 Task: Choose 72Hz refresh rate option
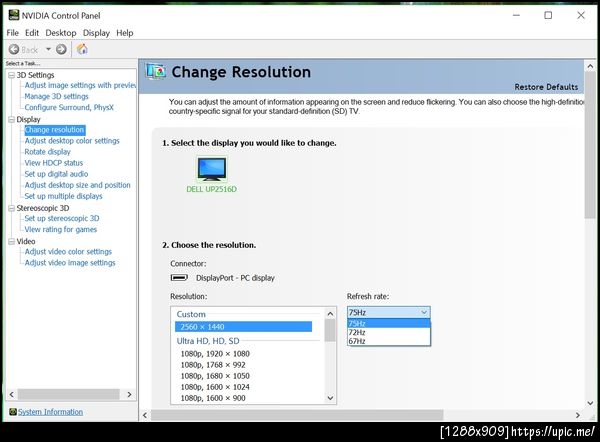(x=389, y=332)
